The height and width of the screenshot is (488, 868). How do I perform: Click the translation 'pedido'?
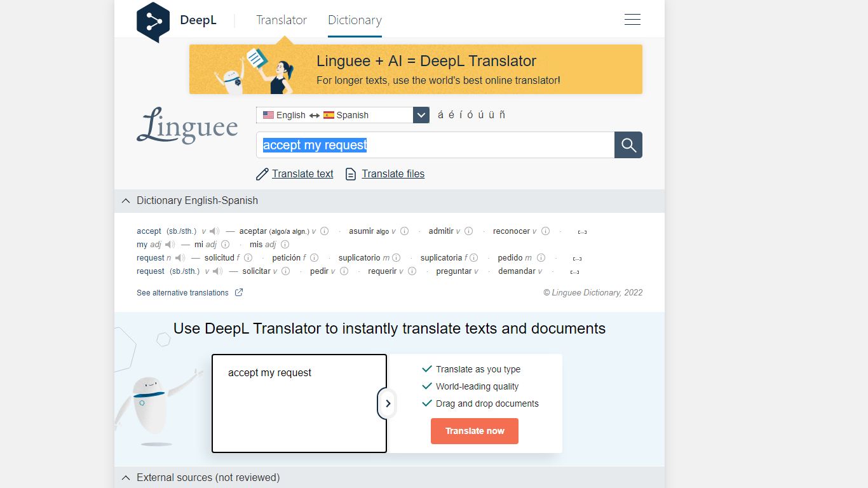pyautogui.click(x=510, y=258)
